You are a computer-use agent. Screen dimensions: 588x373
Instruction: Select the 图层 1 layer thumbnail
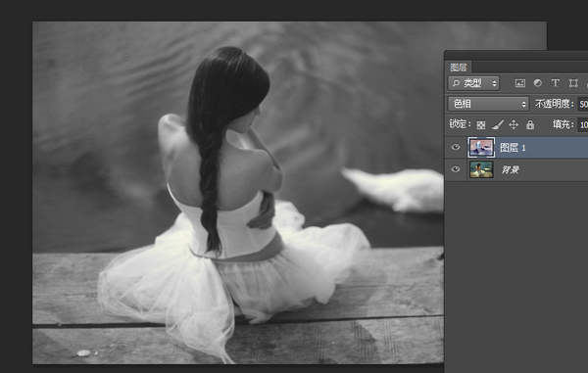481,147
